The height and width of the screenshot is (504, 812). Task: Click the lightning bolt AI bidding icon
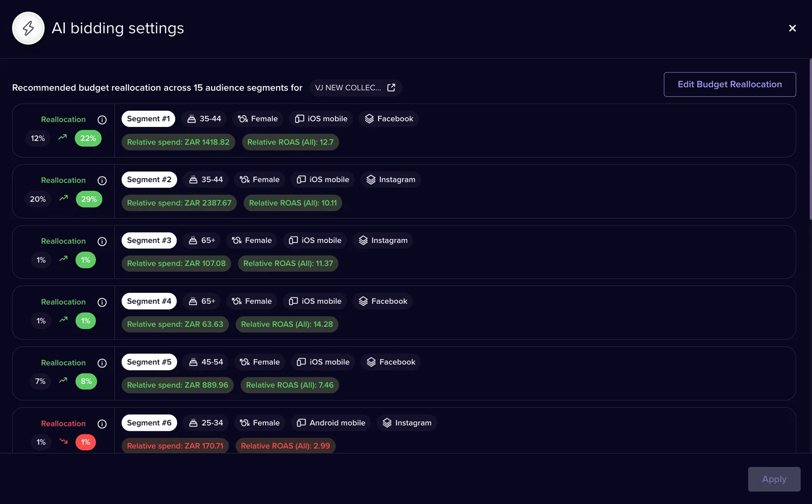pyautogui.click(x=28, y=28)
